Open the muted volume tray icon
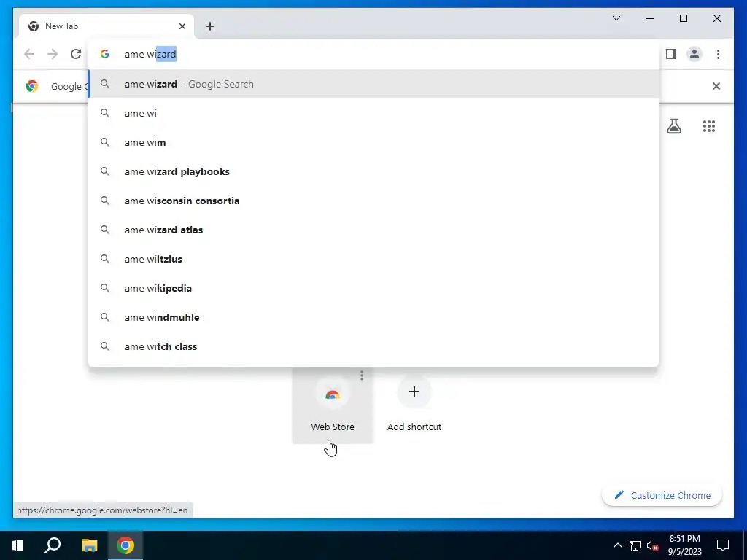The width and height of the screenshot is (747, 560). pos(653,545)
